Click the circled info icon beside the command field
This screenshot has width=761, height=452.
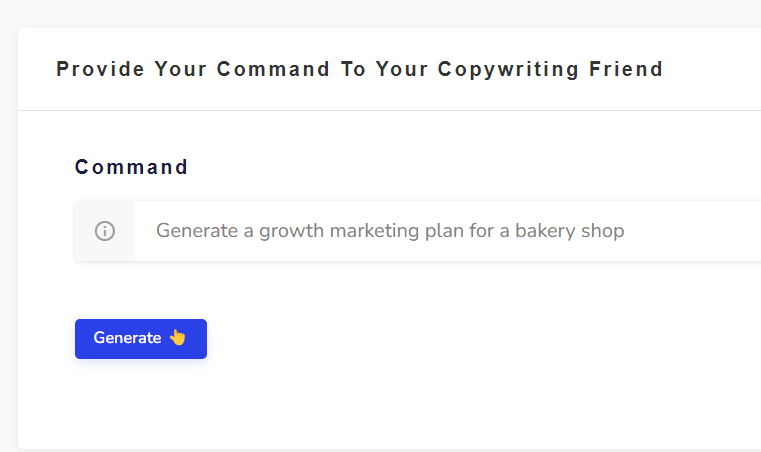[105, 231]
